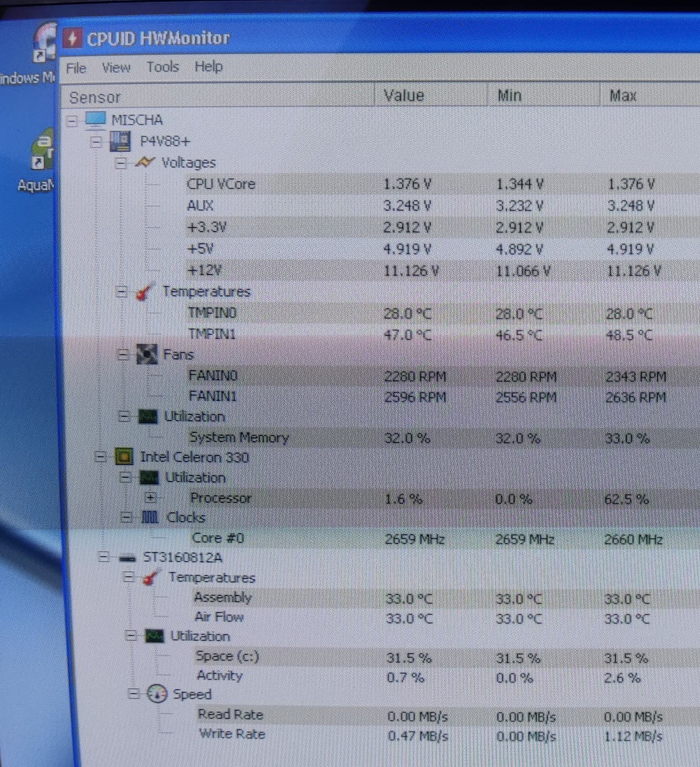The height and width of the screenshot is (767, 700).
Task: Select the Assembly temperature row
Action: (x=223, y=597)
